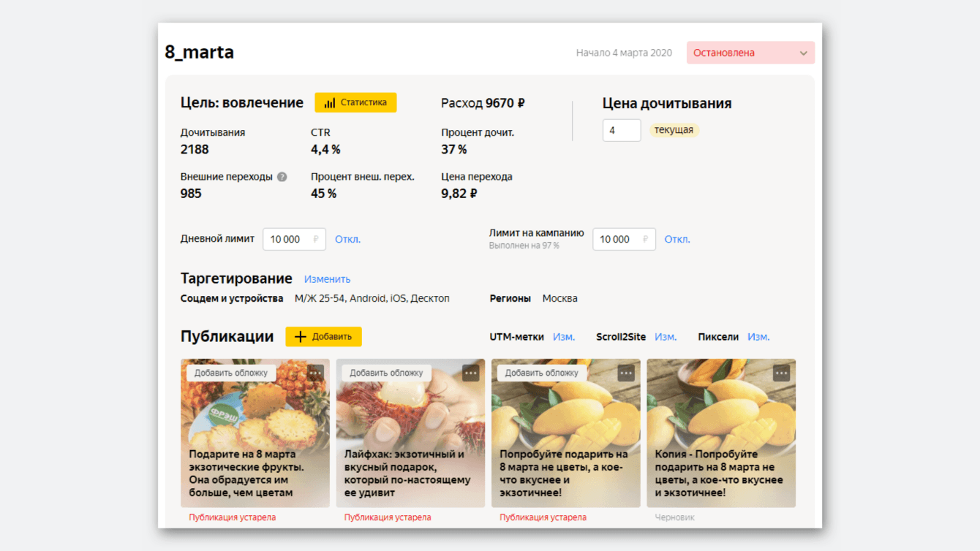The image size is (980, 551).
Task: Open options menu on 'Копия' mango card
Action: pos(782,373)
